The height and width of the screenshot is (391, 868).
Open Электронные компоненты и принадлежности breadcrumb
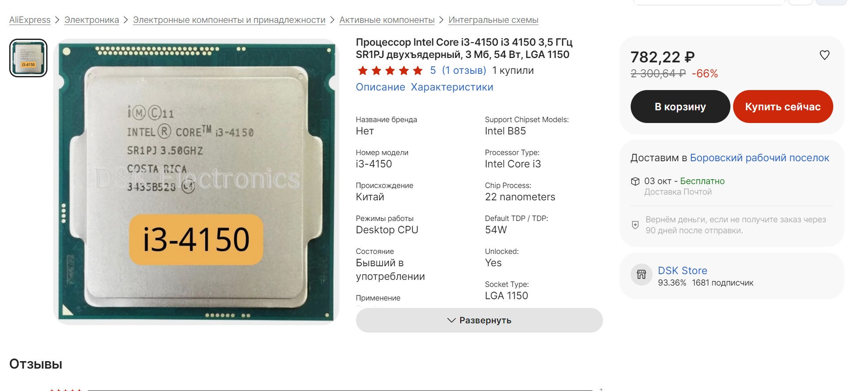tap(229, 20)
